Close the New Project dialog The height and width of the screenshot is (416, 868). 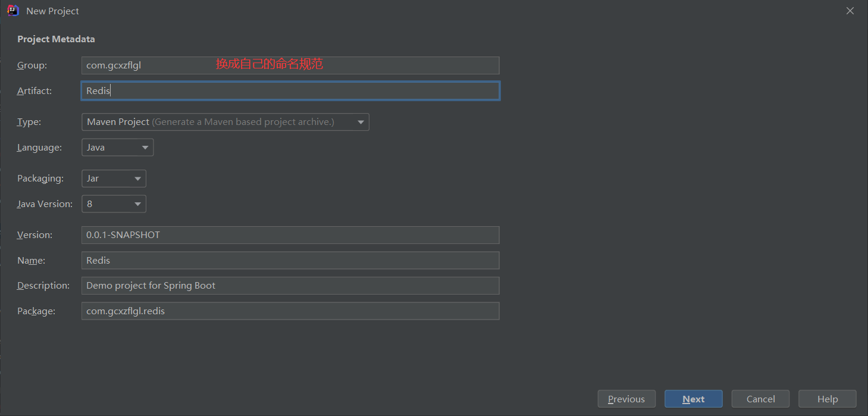[850, 11]
